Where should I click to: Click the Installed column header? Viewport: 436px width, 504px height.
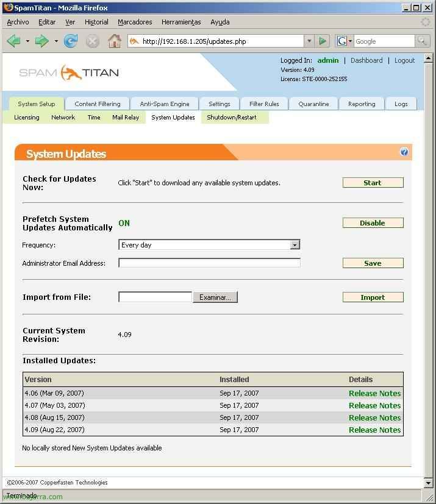click(x=234, y=380)
